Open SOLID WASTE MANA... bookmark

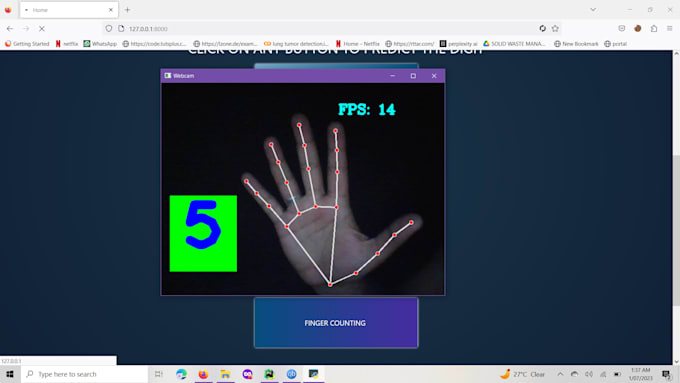click(514, 44)
